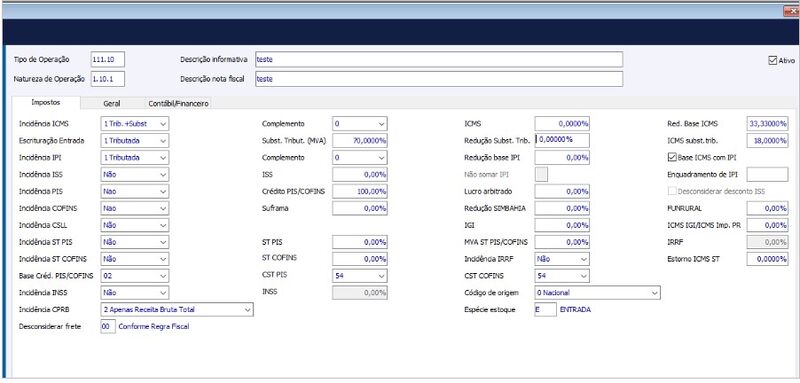Click the ICMS subst.trib. field
The width and height of the screenshot is (800, 383).
click(x=767, y=141)
